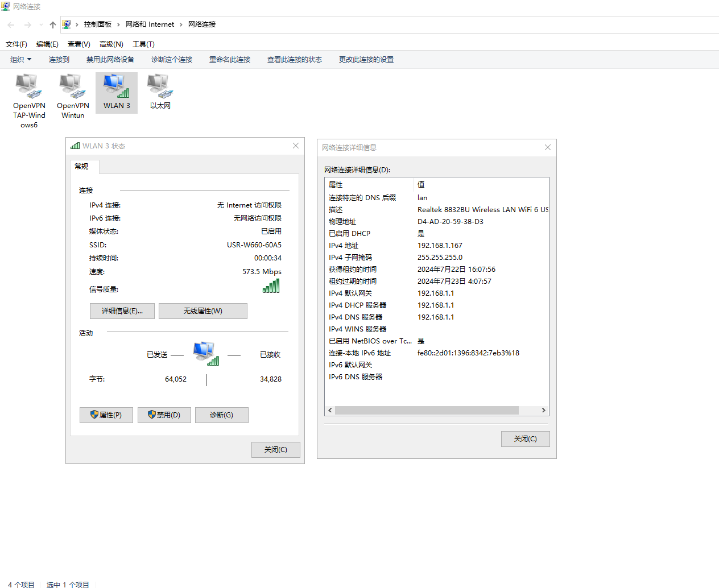Click the scroll right arrow in details list
The width and height of the screenshot is (719, 588).
tap(543, 410)
